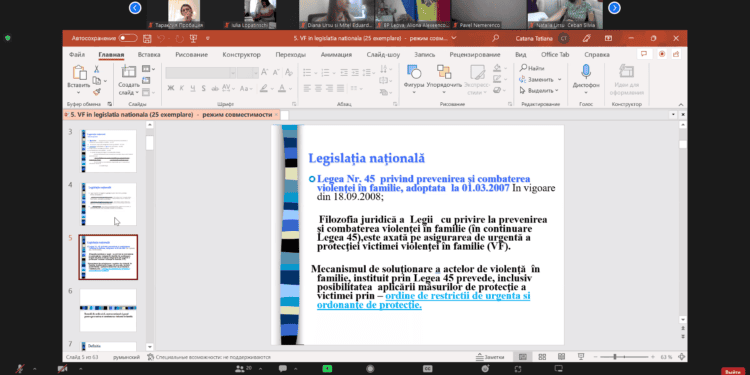Click the Вставить paste icon
The width and height of the screenshot is (750, 375).
(79, 73)
